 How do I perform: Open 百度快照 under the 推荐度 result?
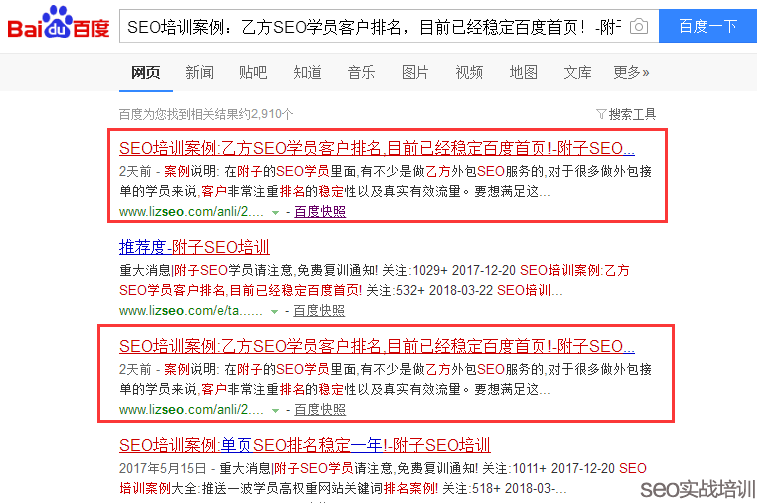coord(319,312)
